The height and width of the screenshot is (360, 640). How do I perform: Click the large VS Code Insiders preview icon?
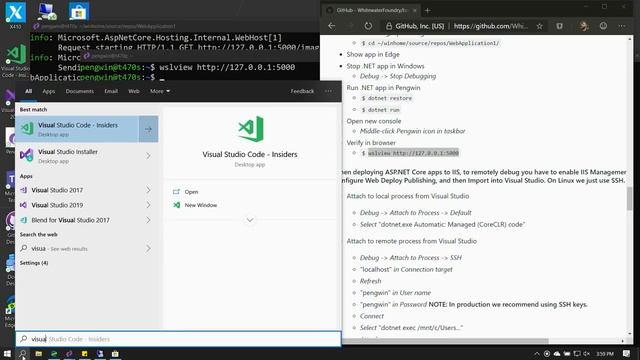(250, 129)
